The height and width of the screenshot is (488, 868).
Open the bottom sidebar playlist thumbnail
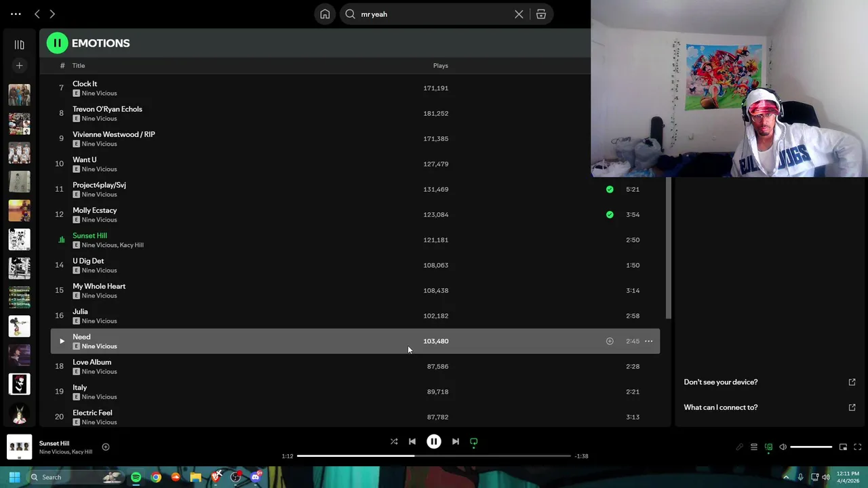click(x=19, y=413)
